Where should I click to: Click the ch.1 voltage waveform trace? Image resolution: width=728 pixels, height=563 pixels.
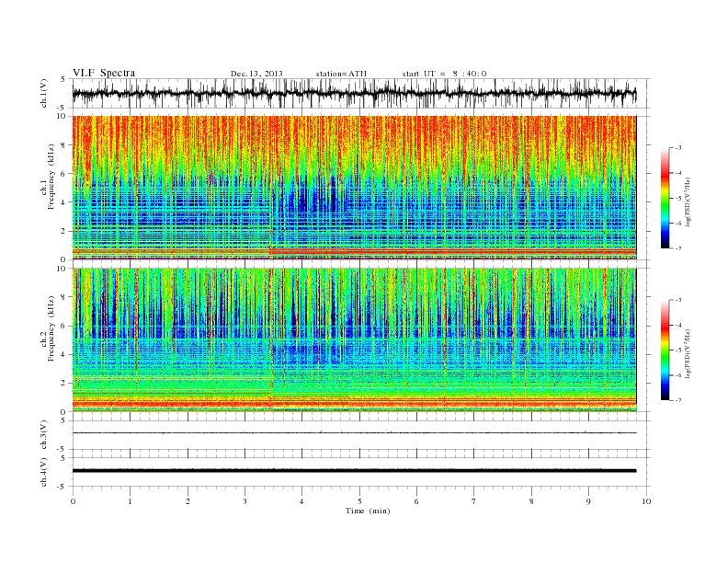(x=354, y=93)
